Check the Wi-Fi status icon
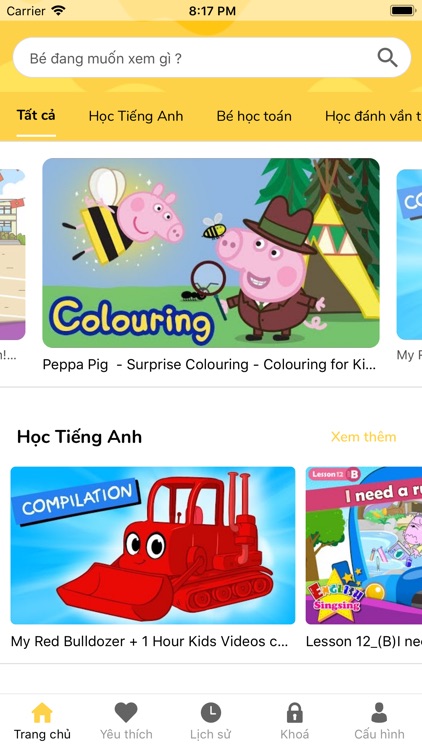Screen dimensions: 422x750 [58, 10]
